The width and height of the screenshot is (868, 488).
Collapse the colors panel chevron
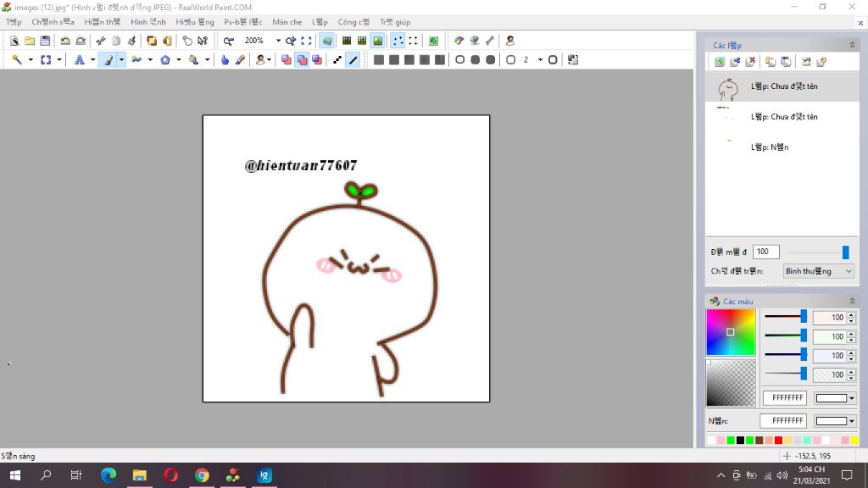point(852,301)
